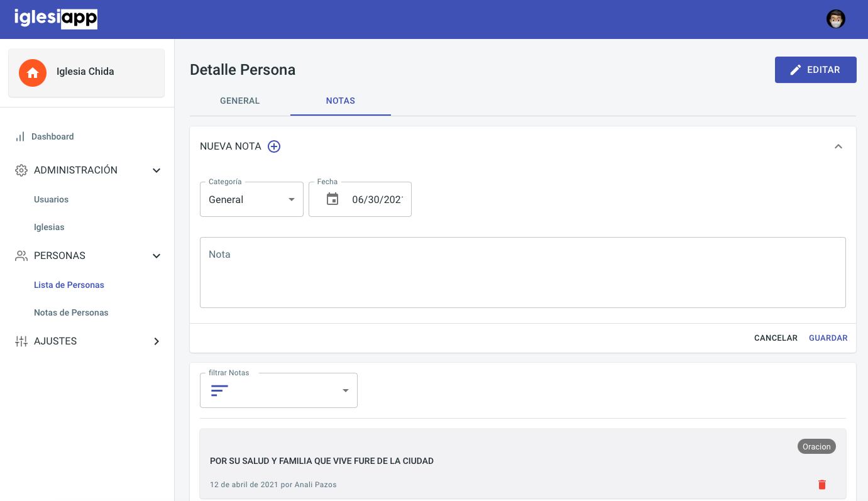
Task: Click the Dashboard bar chart icon
Action: point(20,136)
